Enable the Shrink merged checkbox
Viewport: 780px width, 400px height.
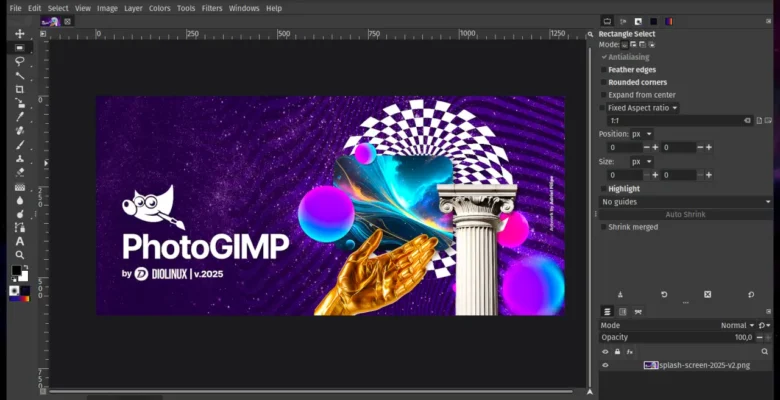(x=604, y=227)
